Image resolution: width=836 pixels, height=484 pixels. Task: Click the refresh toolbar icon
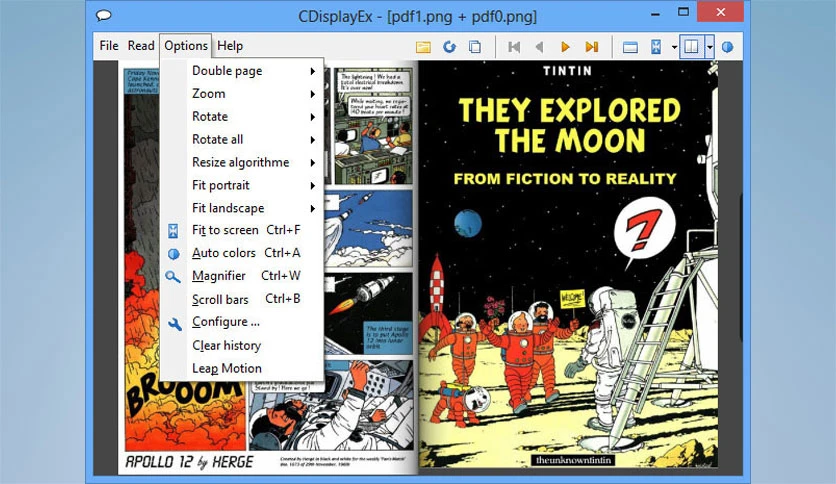pyautogui.click(x=449, y=47)
